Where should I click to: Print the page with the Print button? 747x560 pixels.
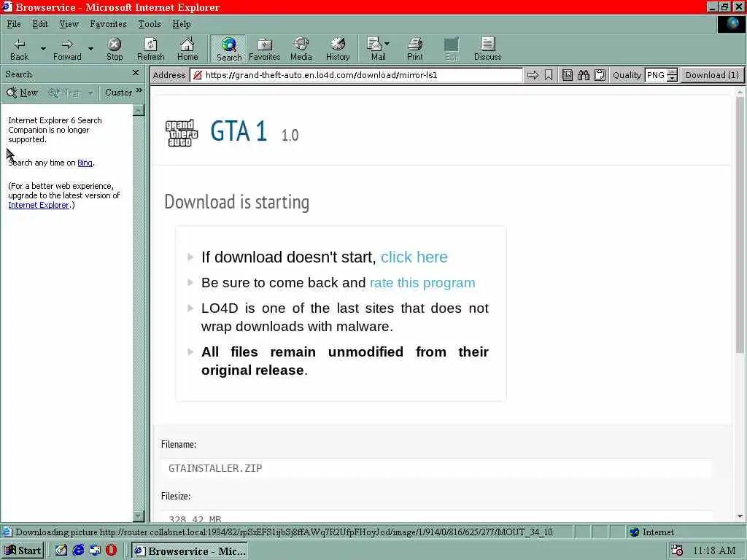[414, 49]
